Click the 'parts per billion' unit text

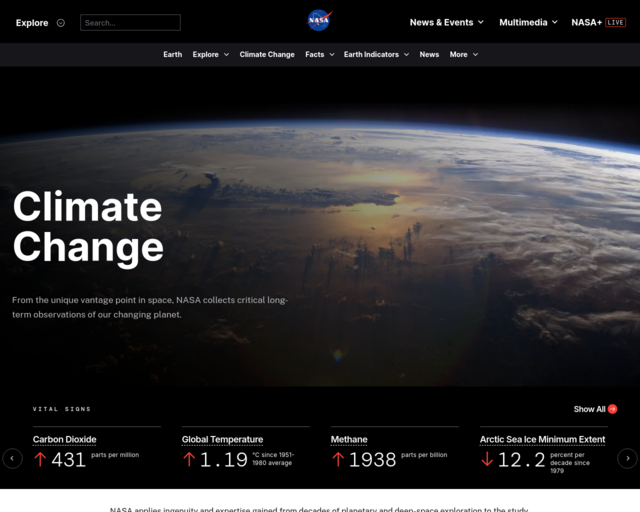coord(424,455)
